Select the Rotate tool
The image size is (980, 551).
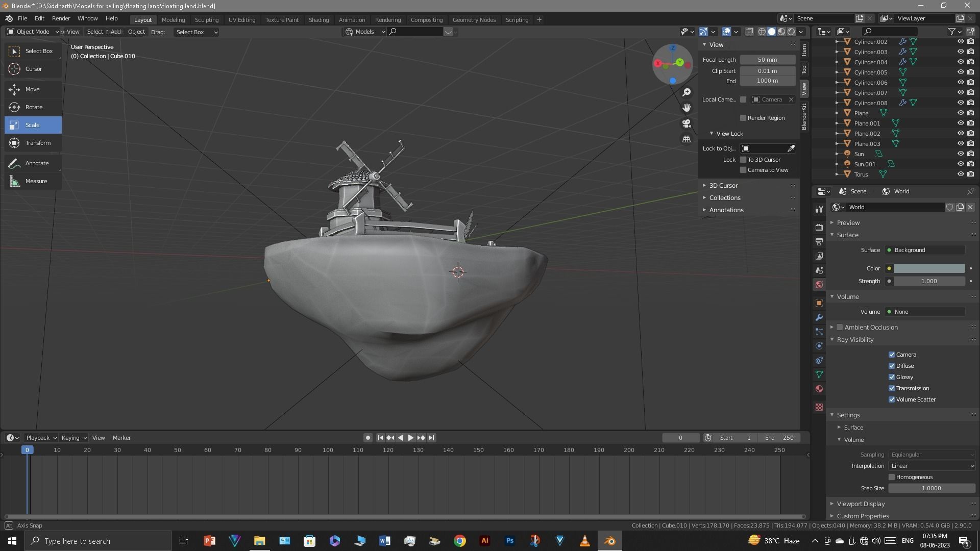(x=33, y=107)
